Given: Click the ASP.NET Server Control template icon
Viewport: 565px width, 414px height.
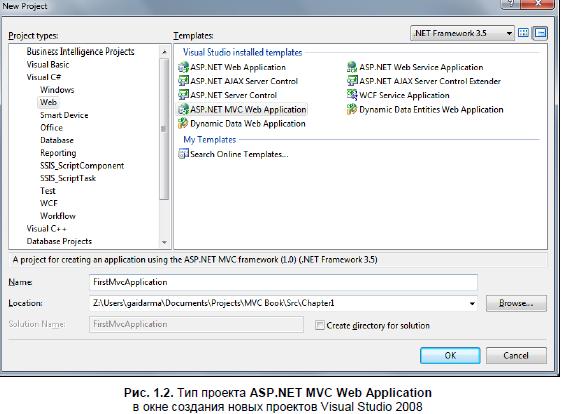Looking at the screenshot, I should pos(183,95).
